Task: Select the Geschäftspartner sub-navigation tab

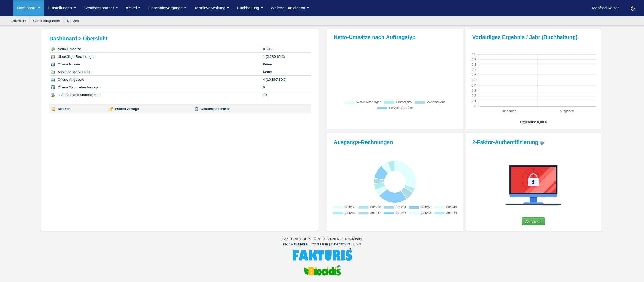Action: (x=46, y=21)
